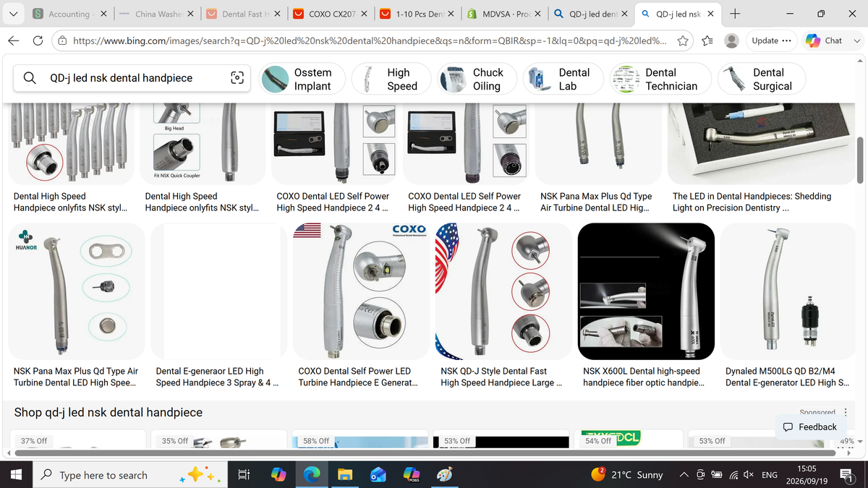
Task: Open 'Dynaled M500LG QD B2/M4' link
Action: point(787,377)
